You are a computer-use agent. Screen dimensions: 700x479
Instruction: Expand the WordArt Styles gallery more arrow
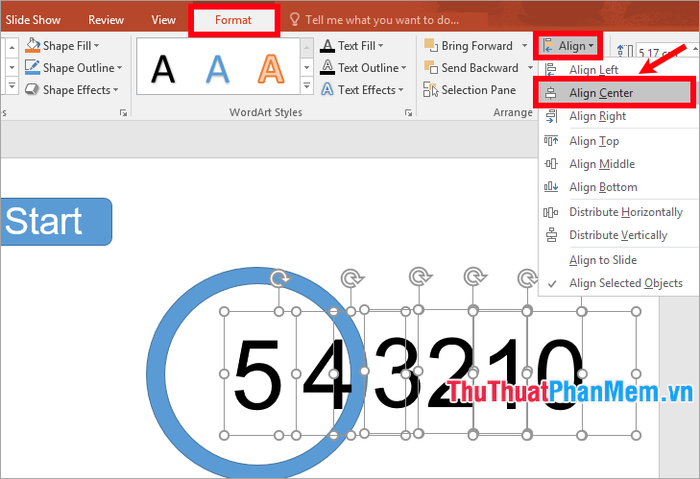pos(307,85)
